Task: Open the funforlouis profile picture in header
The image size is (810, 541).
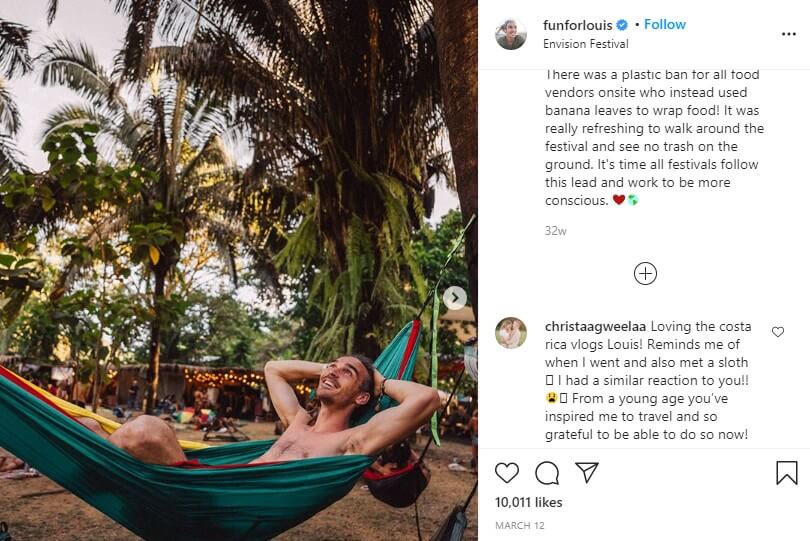Action: click(511, 34)
